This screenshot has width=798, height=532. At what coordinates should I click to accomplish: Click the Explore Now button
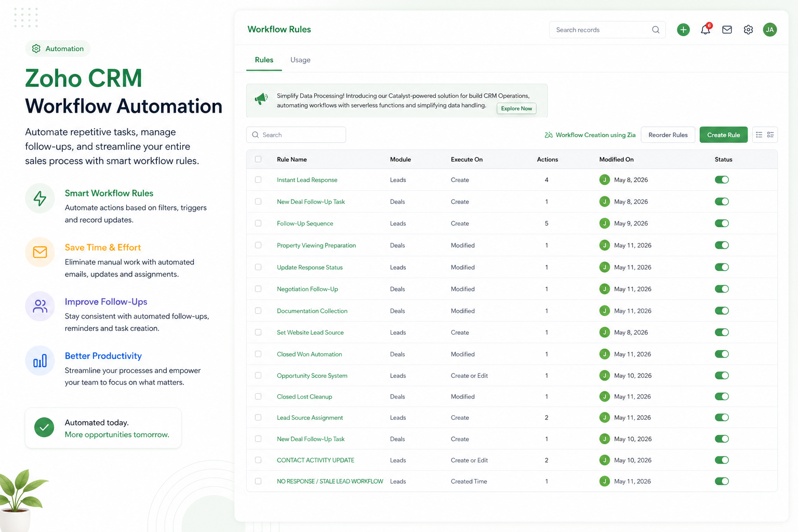tap(516, 109)
